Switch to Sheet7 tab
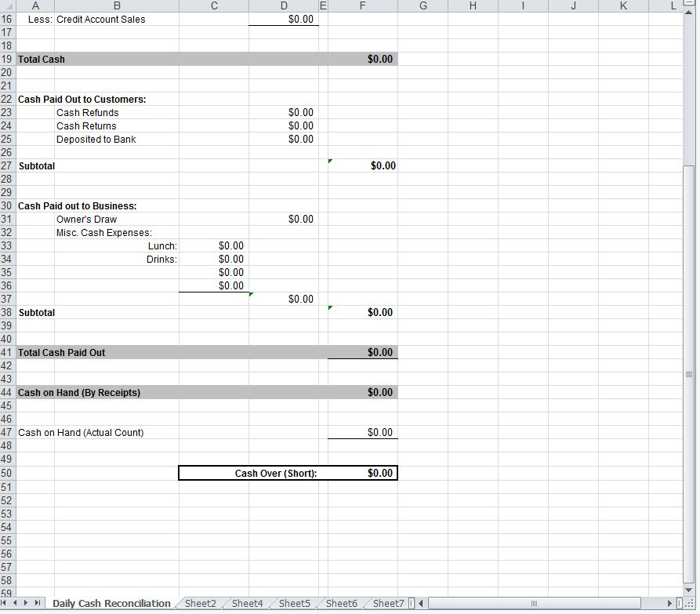The image size is (700, 614). click(x=388, y=603)
